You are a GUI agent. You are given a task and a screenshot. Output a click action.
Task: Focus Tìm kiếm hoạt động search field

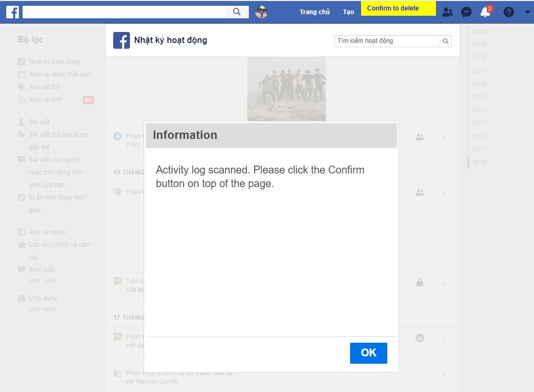[x=387, y=41]
